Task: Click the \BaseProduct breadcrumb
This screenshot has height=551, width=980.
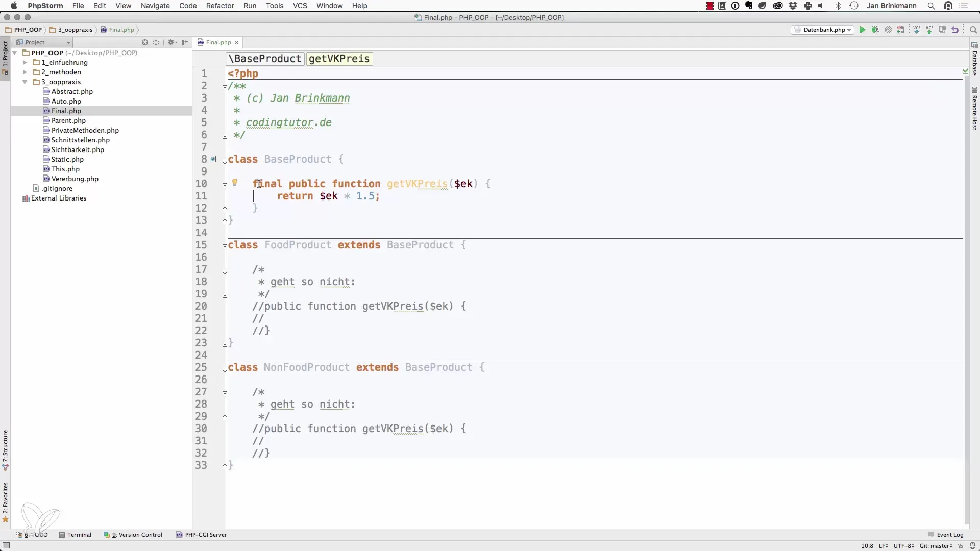Action: [265, 59]
